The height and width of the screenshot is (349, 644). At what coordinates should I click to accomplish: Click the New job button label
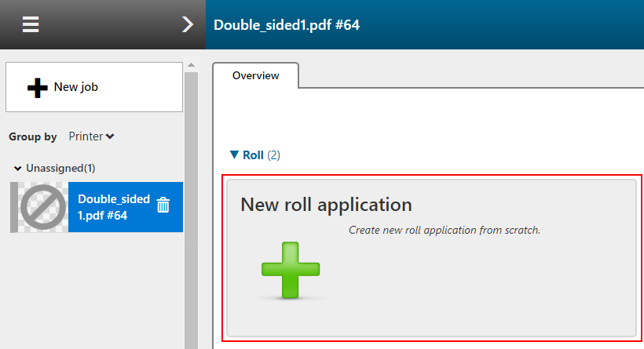click(x=76, y=87)
